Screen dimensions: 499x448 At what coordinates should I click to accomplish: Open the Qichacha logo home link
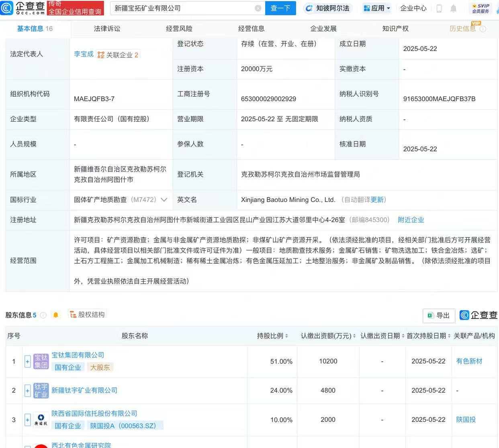23,8
